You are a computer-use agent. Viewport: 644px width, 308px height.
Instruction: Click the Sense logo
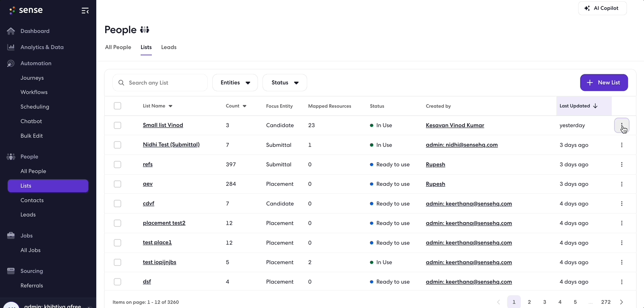click(x=26, y=10)
